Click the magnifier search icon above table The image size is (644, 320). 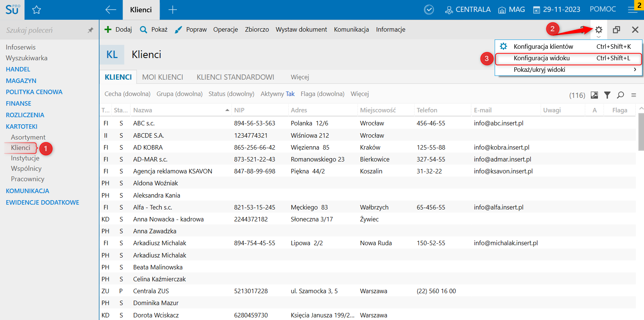620,95
